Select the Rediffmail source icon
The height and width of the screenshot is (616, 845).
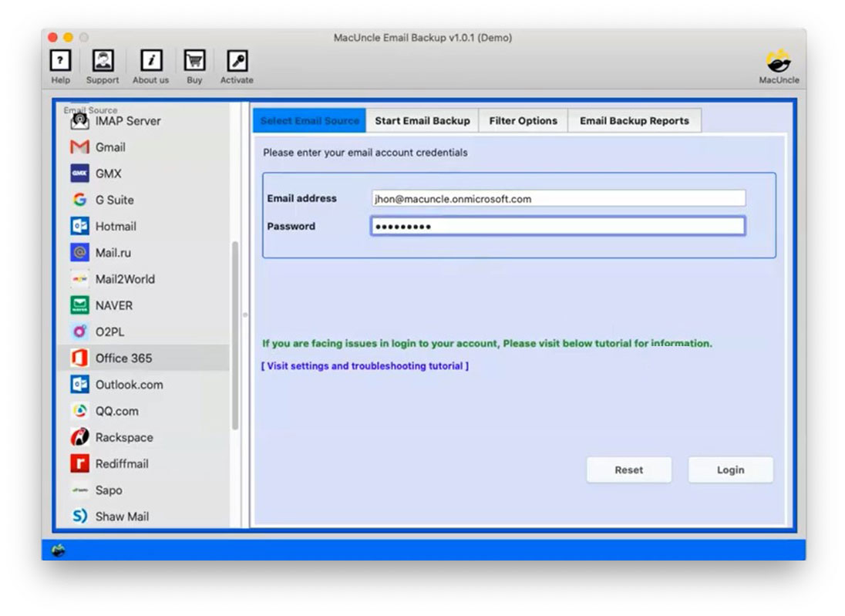coord(123,463)
